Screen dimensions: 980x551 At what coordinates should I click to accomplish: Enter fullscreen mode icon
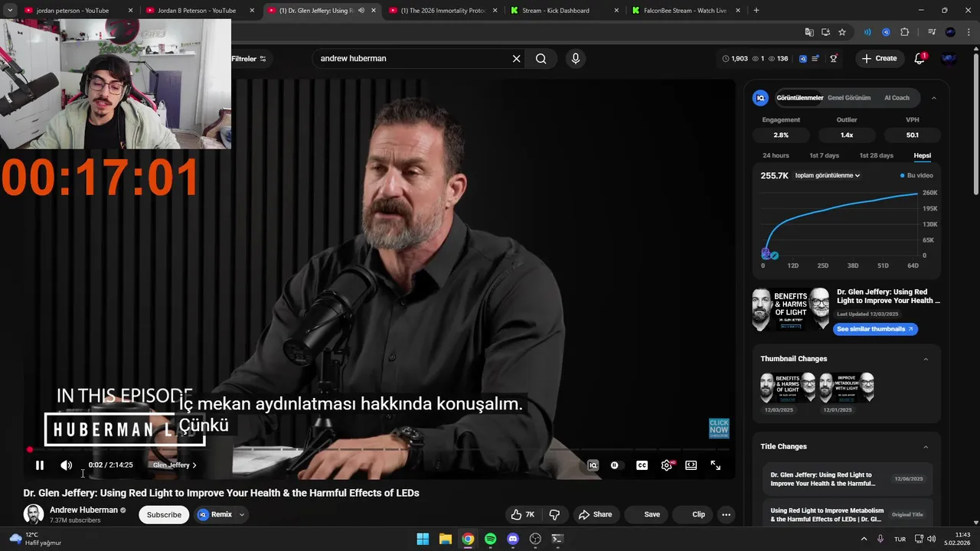(x=716, y=465)
